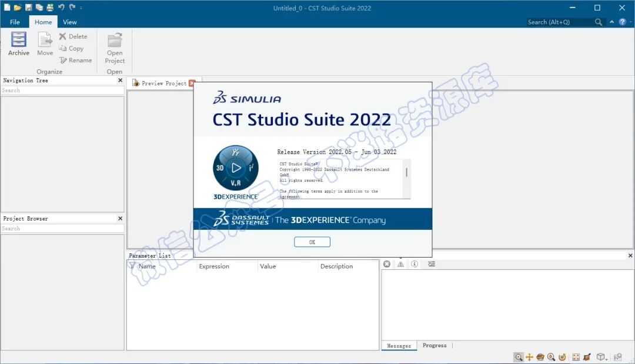Select the rotate in plane tool

pos(562,357)
